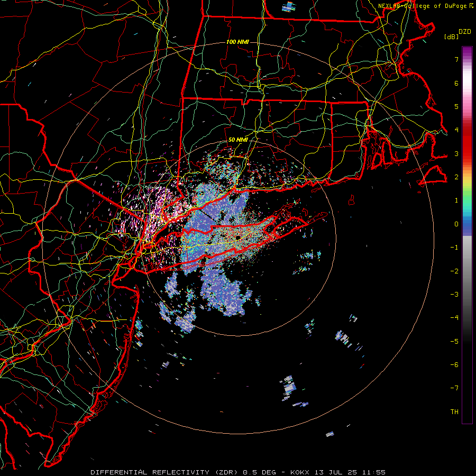
Task: Select the -3 dB scale tick label
Action: coord(454,295)
